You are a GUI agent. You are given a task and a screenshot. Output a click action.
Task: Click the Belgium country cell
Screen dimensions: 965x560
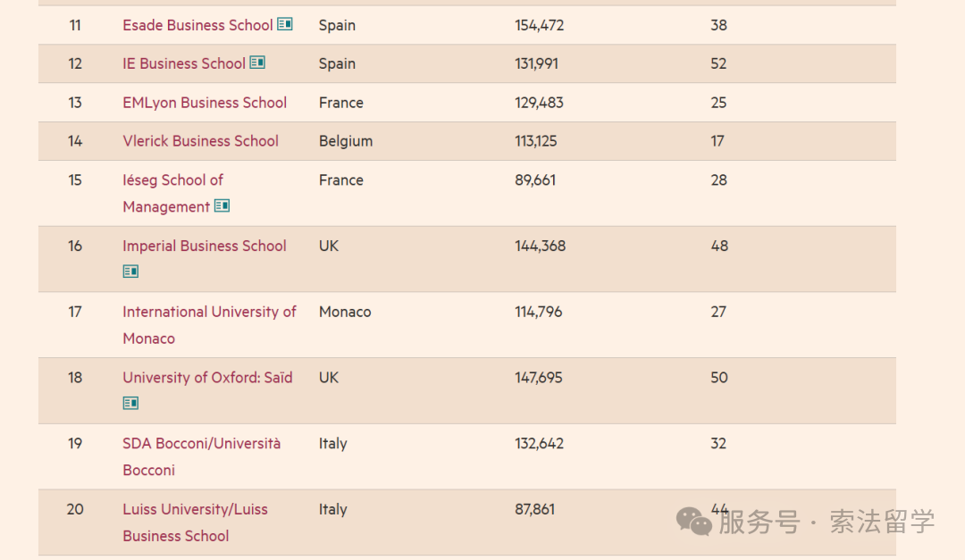(345, 141)
